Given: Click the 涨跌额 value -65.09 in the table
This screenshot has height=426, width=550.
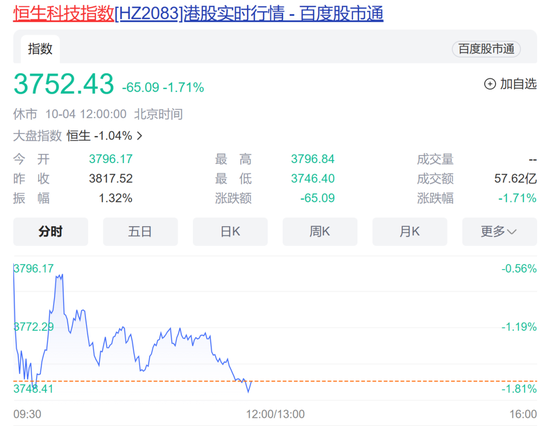Looking at the screenshot, I should [317, 198].
